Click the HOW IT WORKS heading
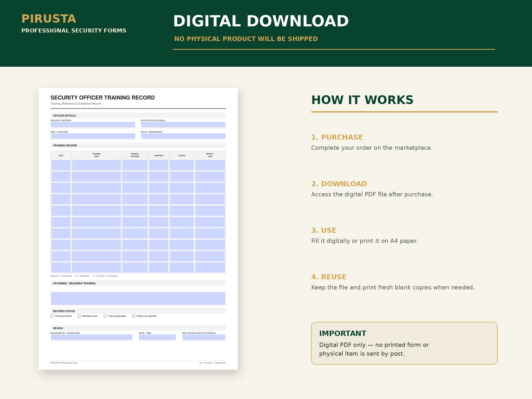This screenshot has width=532, height=399. pyautogui.click(x=362, y=100)
